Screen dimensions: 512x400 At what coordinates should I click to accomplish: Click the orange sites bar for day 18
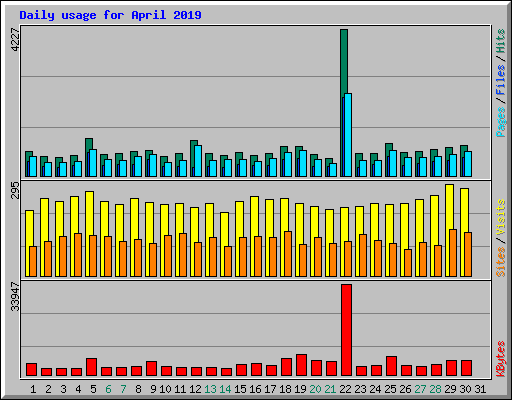click(288, 254)
